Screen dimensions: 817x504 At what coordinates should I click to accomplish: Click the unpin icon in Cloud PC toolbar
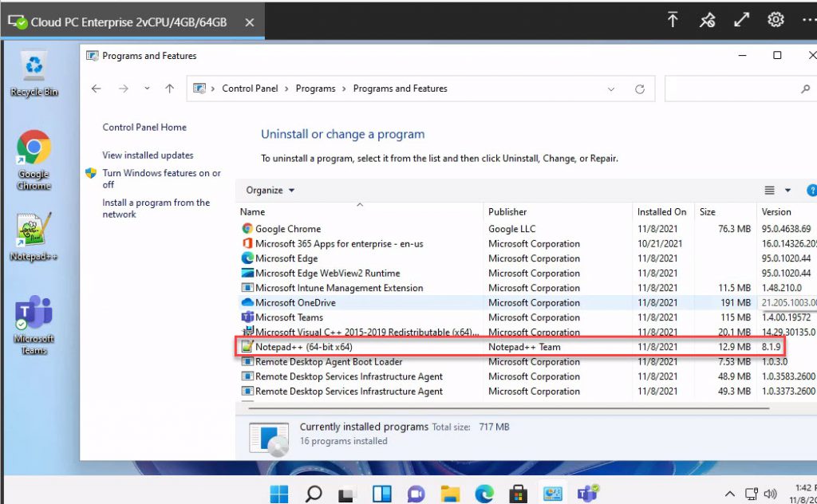(x=707, y=20)
